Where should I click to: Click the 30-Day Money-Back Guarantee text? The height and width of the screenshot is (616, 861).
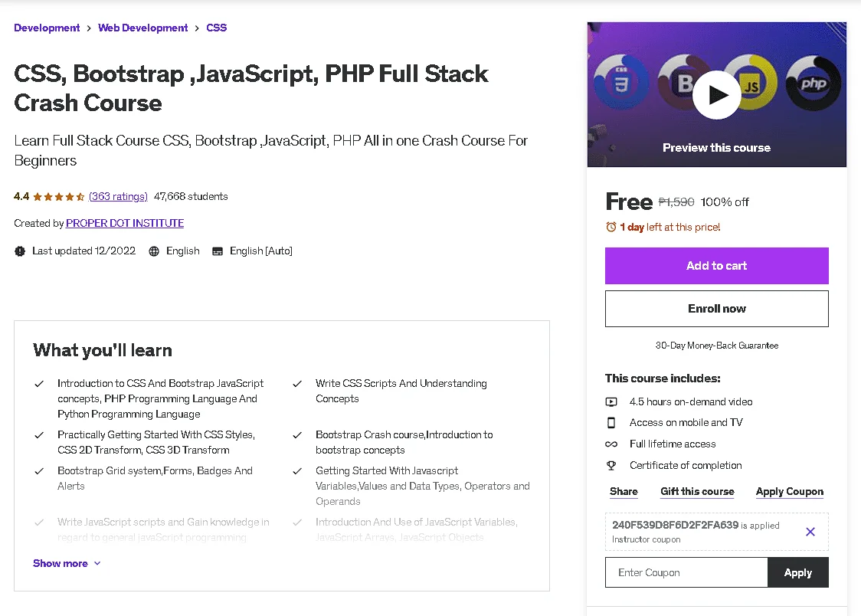pyautogui.click(x=716, y=346)
